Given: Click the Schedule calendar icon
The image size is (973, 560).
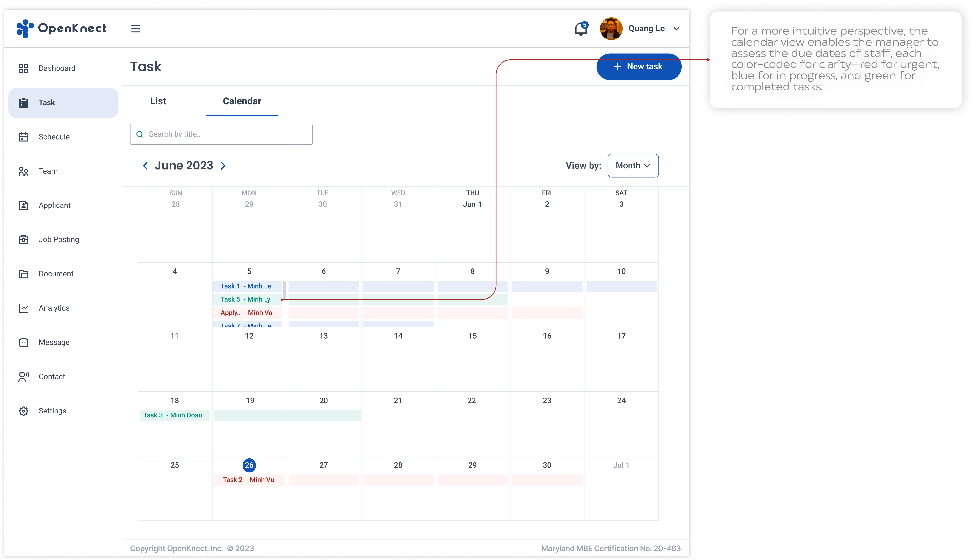Looking at the screenshot, I should (x=24, y=137).
